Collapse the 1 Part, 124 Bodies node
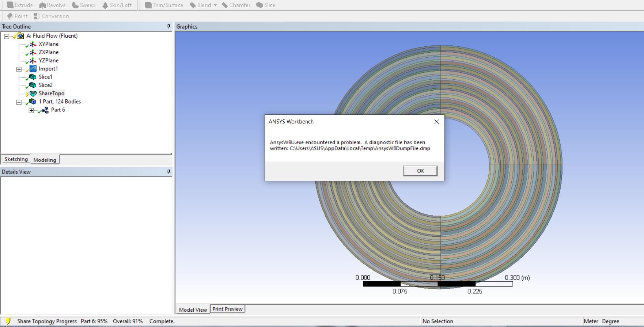The width and height of the screenshot is (644, 327). click(x=19, y=102)
